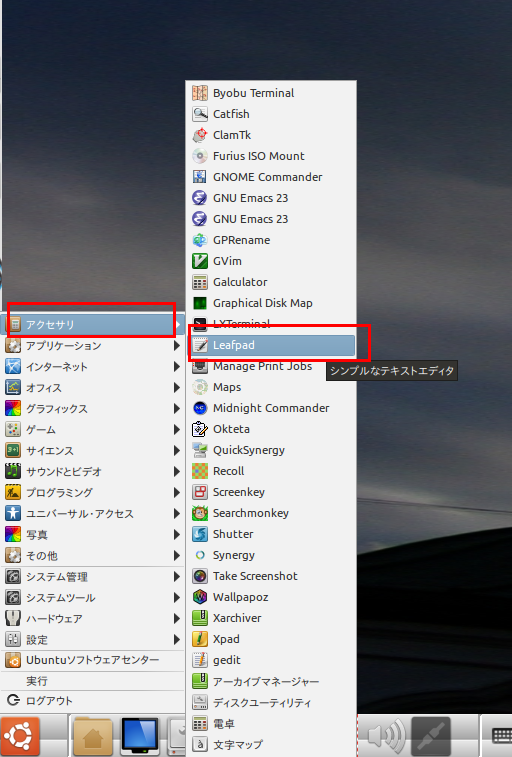The width and height of the screenshot is (512, 757).
Task: Expand the グラフィックス submenu arrow
Action: [177, 409]
